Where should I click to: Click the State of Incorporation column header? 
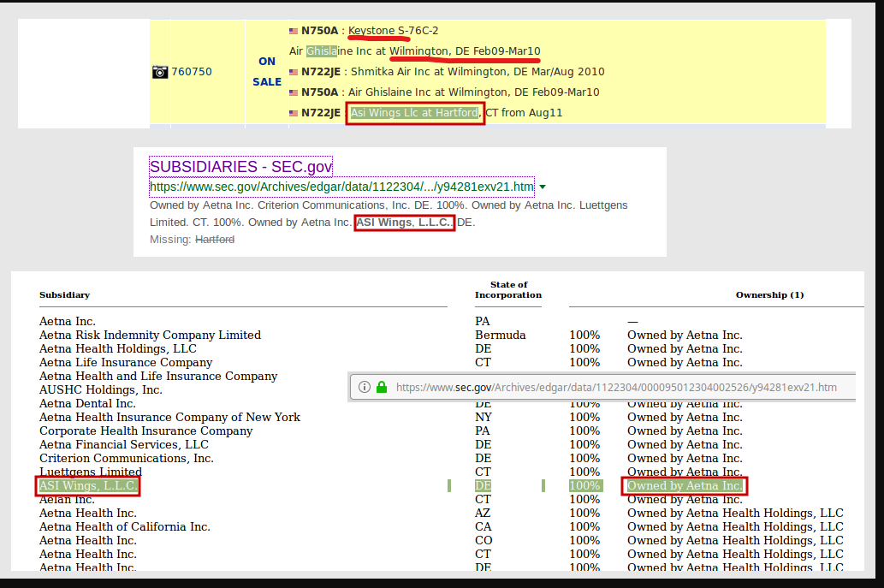pos(508,290)
